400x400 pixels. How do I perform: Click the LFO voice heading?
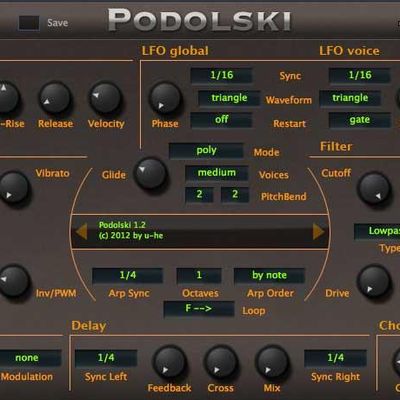(x=349, y=51)
